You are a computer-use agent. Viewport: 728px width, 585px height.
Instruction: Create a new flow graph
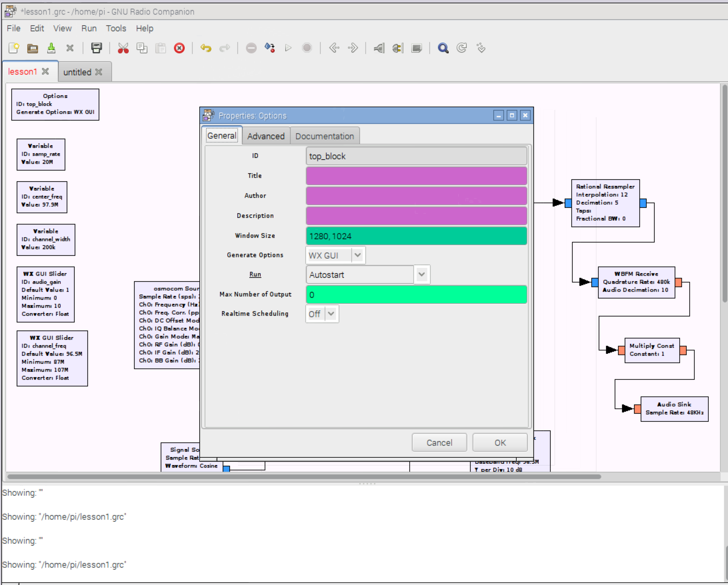pyautogui.click(x=14, y=48)
